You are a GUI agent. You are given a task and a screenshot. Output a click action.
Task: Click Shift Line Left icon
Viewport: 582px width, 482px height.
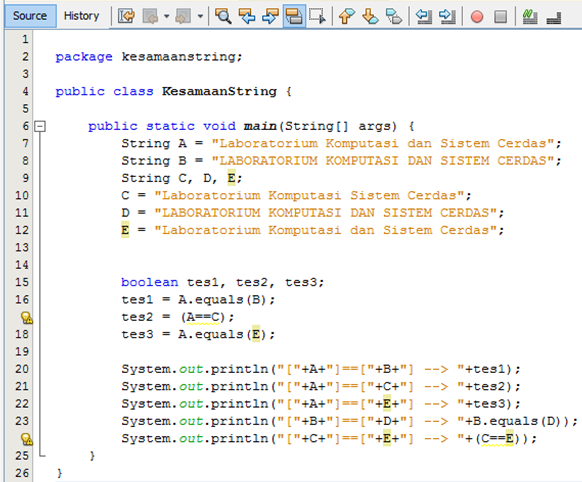[x=424, y=16]
